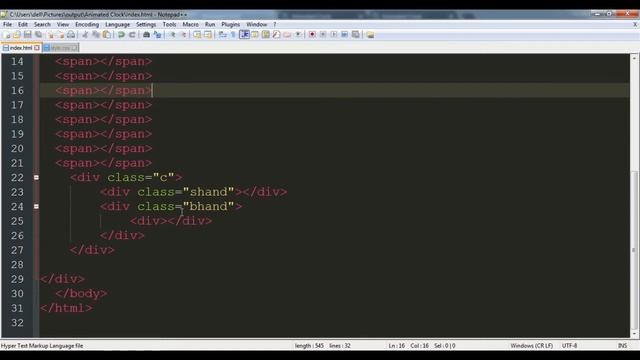Open the Language menu
640x360 pixels.
coord(117,24)
